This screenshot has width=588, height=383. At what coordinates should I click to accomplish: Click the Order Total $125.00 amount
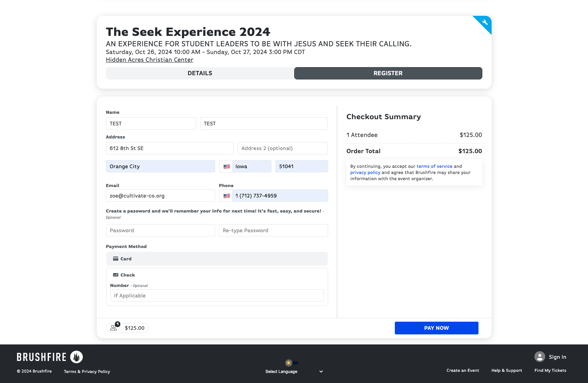[x=470, y=151]
